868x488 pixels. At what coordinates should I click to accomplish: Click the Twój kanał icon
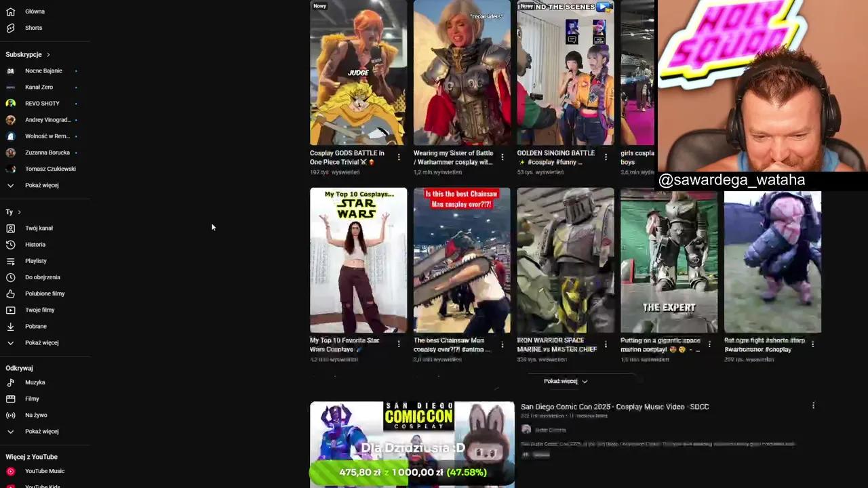tap(10, 228)
